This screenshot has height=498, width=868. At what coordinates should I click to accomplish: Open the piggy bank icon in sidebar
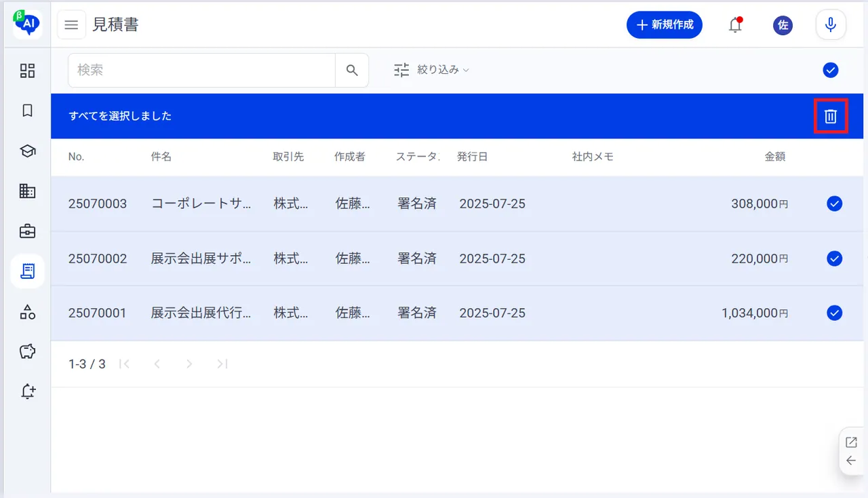(27, 351)
